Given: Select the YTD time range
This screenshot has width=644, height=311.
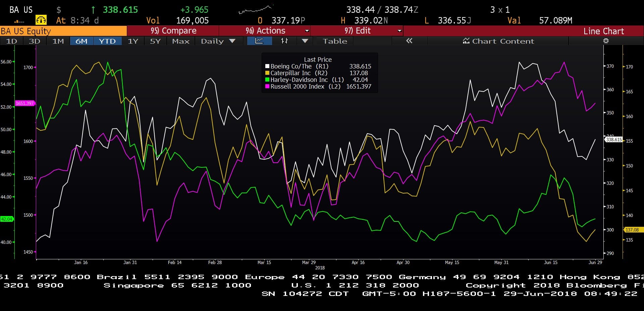Looking at the screenshot, I should point(107,41).
